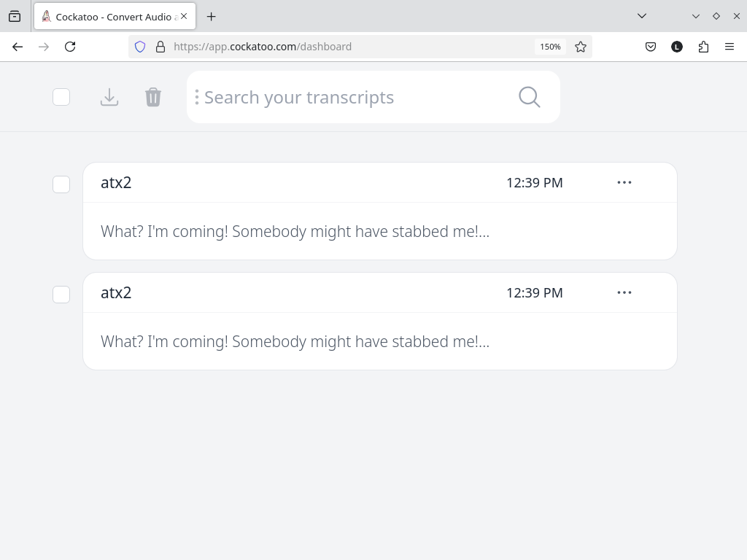Toggle the select-all transcripts checkbox

point(61,97)
